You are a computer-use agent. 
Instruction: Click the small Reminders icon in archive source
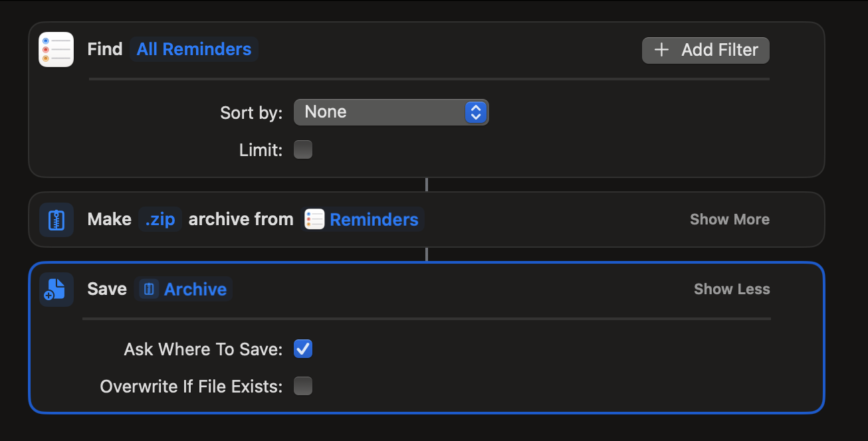pos(314,220)
